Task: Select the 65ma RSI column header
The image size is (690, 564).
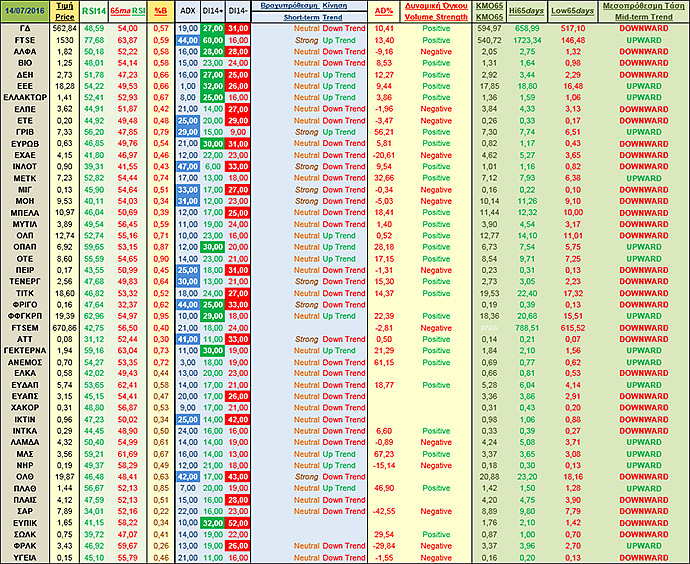Action: pos(127,11)
